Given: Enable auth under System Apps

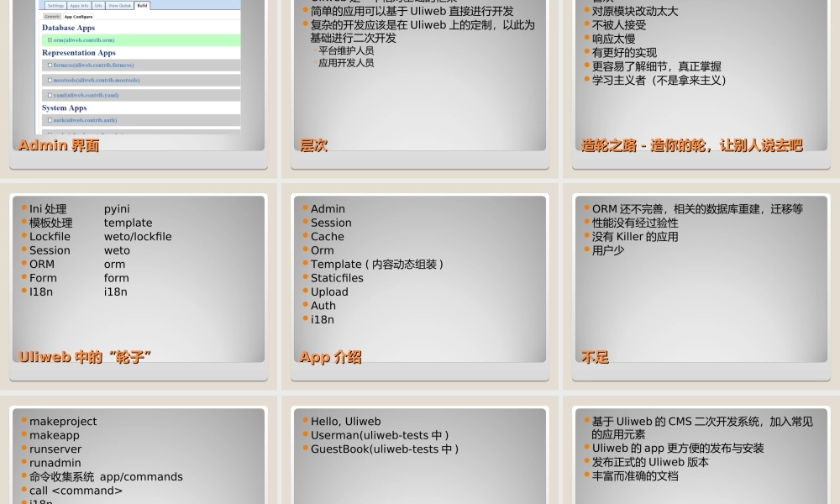Looking at the screenshot, I should pos(50,120).
